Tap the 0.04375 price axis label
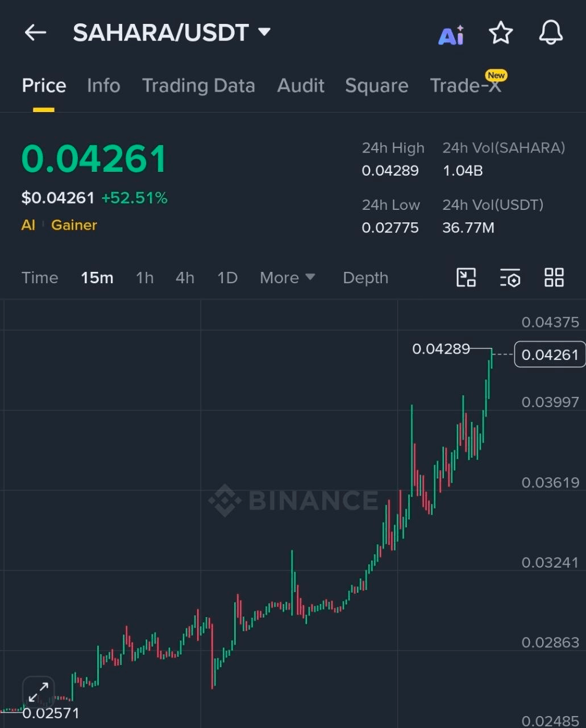 (x=550, y=322)
